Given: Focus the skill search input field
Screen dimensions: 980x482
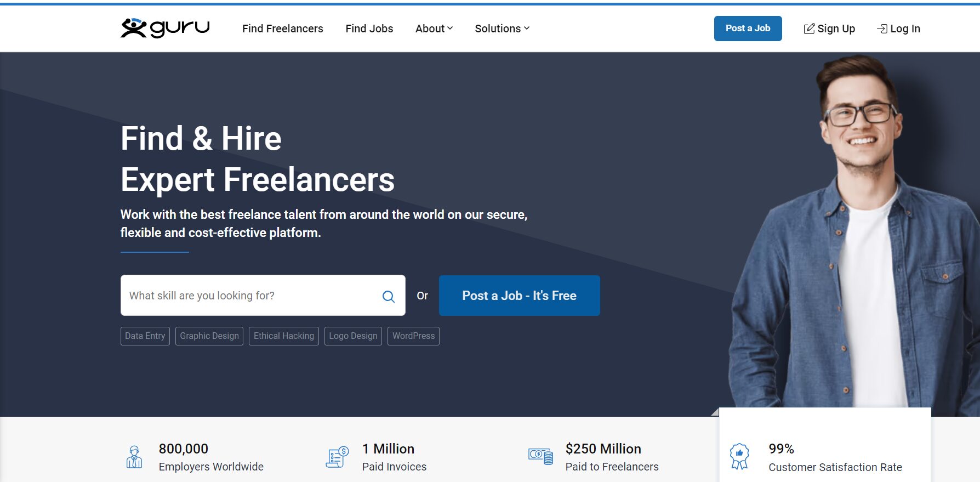Looking at the screenshot, I should [249, 296].
